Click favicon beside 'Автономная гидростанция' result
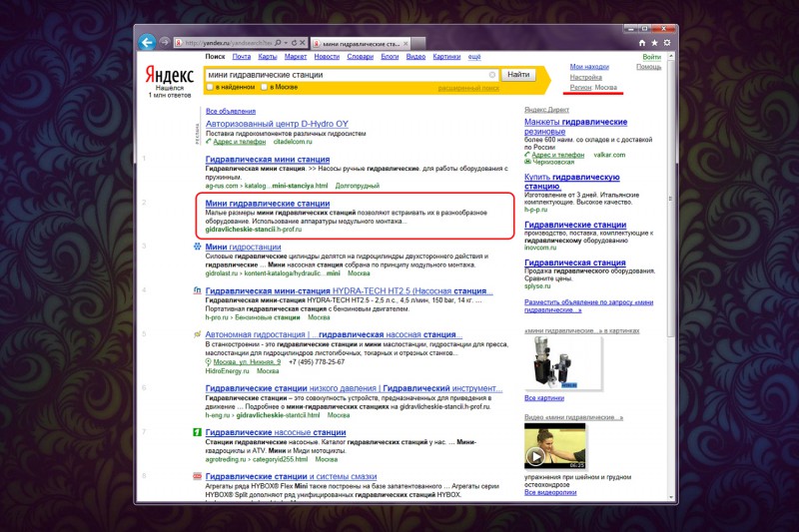 coord(197,334)
